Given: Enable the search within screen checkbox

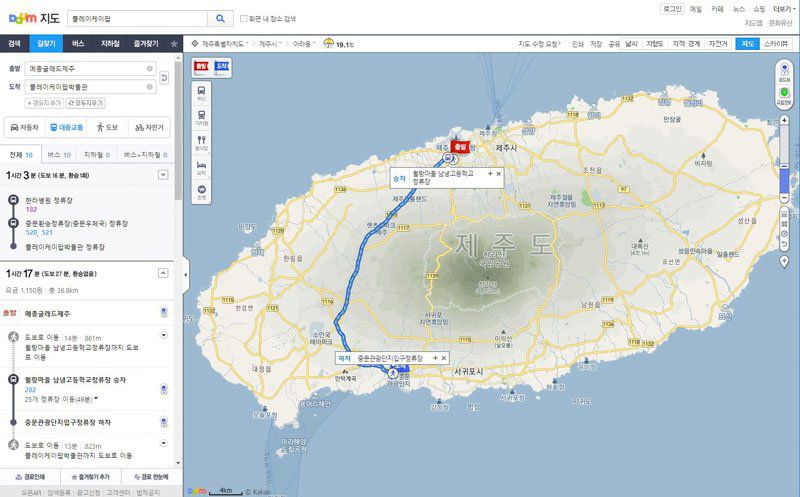Looking at the screenshot, I should (243, 18).
